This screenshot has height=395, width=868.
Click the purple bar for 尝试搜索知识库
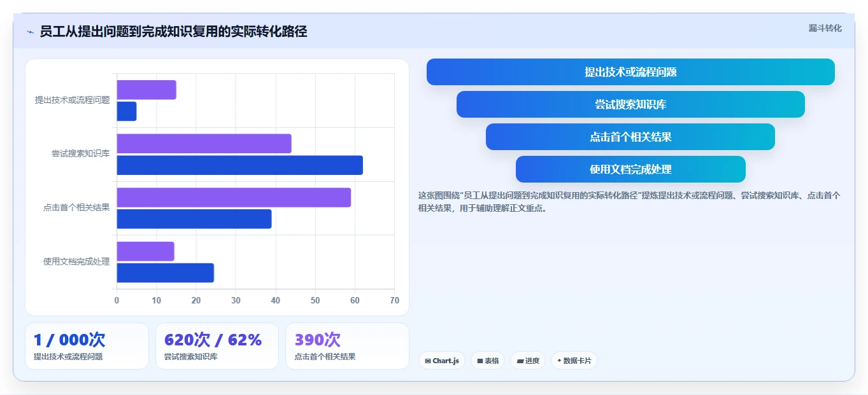pyautogui.click(x=204, y=143)
